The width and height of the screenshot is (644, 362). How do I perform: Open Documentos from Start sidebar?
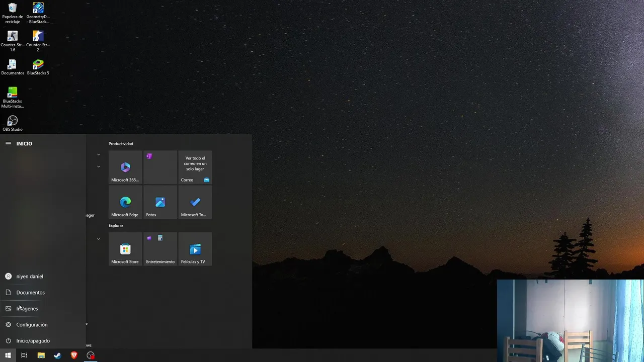click(x=43, y=293)
